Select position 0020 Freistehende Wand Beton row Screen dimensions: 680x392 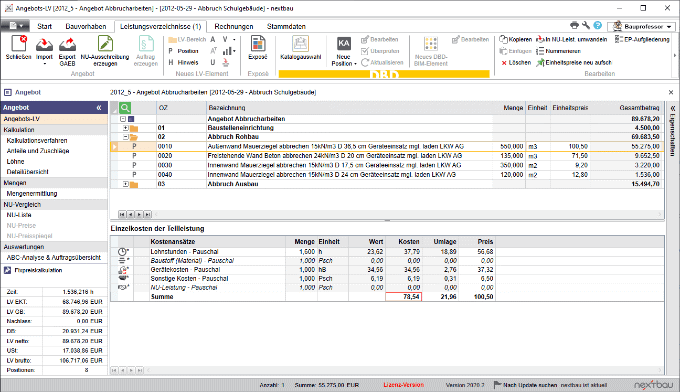[387, 156]
